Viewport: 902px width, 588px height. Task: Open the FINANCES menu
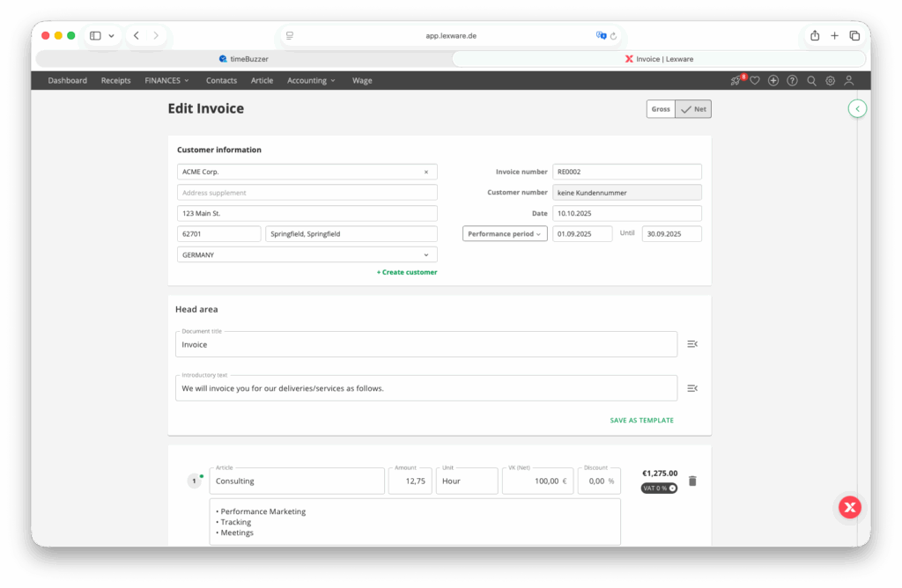tap(166, 81)
